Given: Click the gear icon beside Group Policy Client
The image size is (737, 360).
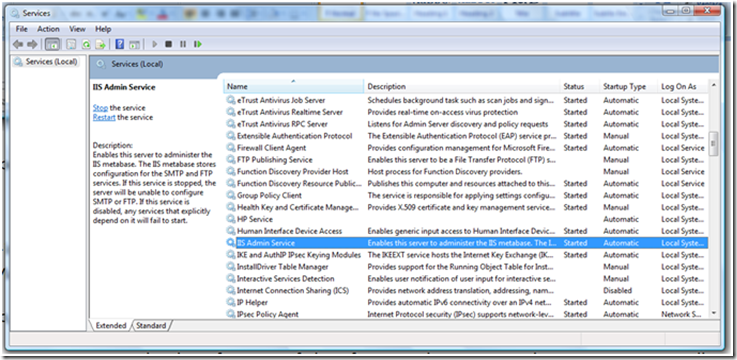Looking at the screenshot, I should coord(231,195).
